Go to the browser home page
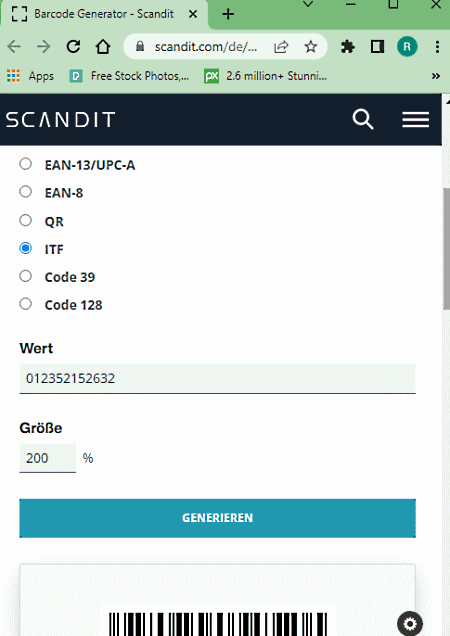 point(103,47)
